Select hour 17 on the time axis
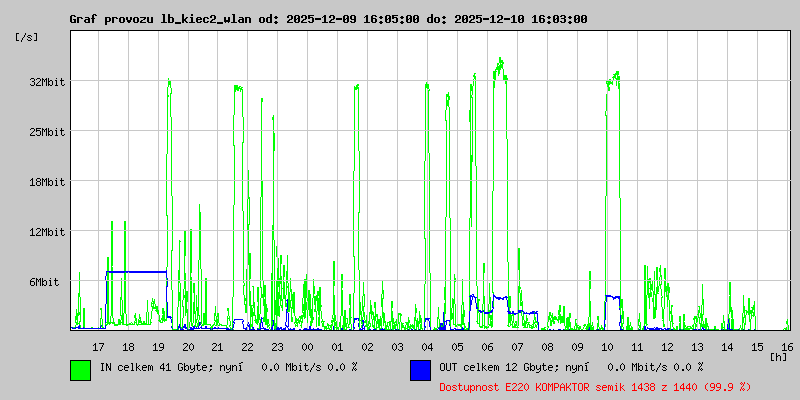 click(98, 346)
